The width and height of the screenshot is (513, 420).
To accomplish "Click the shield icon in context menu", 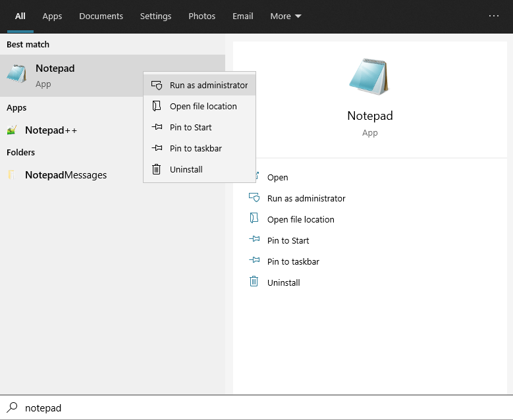I will point(157,86).
